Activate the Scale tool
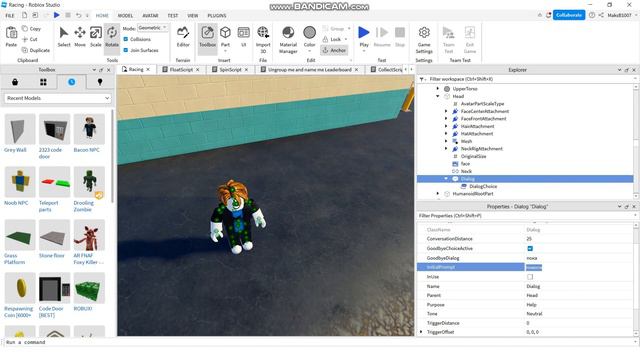Screen dimensions: 640x360 coord(96,36)
